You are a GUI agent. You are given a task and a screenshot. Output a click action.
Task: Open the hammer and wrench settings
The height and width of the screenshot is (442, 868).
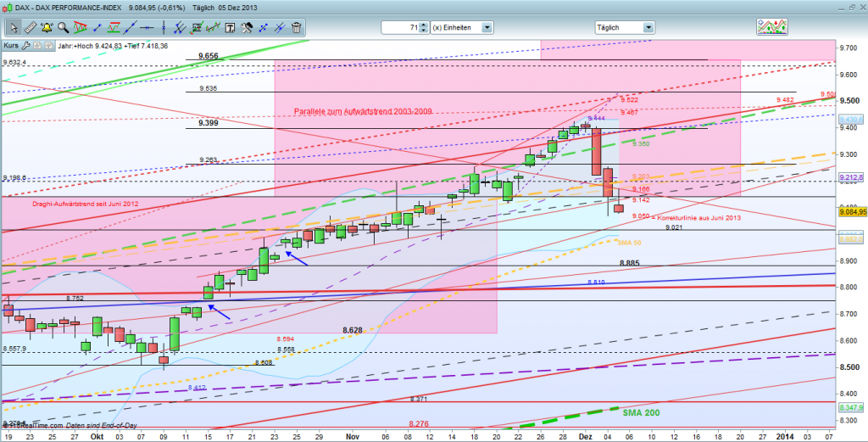[247, 26]
